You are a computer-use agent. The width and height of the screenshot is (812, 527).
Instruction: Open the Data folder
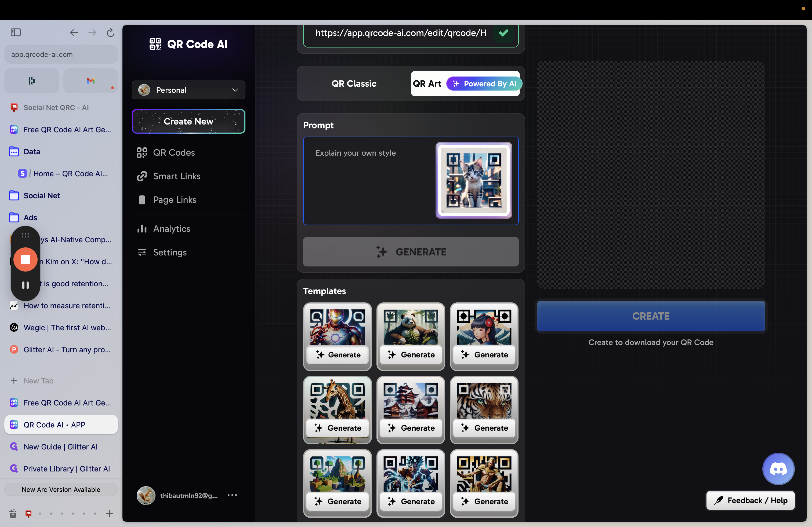tap(61, 151)
